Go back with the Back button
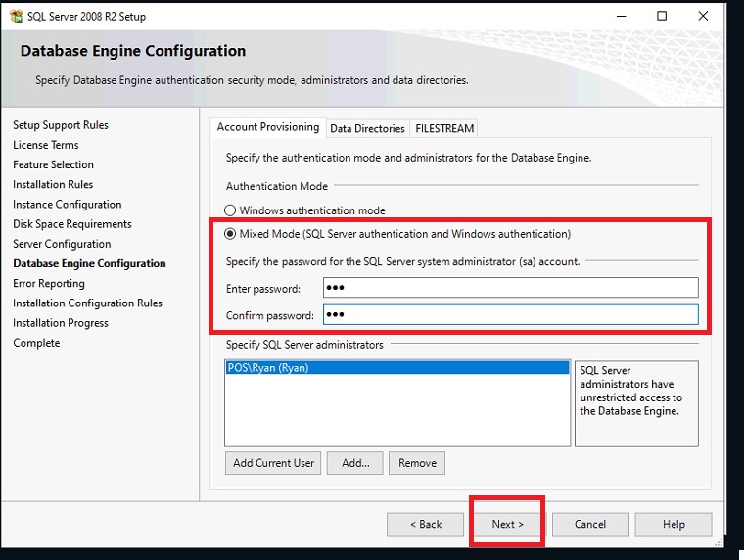 coord(425,524)
